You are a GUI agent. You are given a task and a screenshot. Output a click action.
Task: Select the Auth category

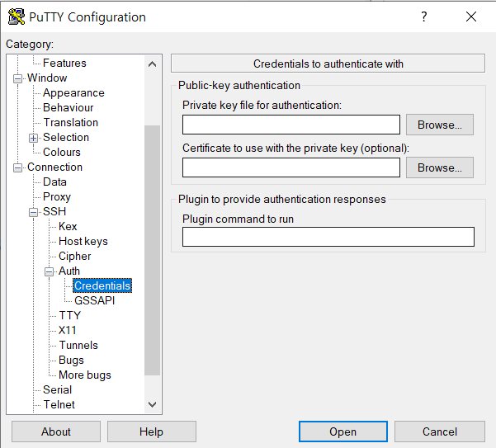pyautogui.click(x=69, y=271)
